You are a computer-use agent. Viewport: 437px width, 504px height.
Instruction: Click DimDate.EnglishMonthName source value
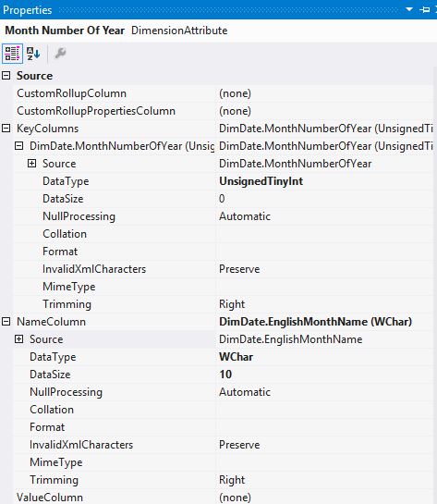(291, 339)
